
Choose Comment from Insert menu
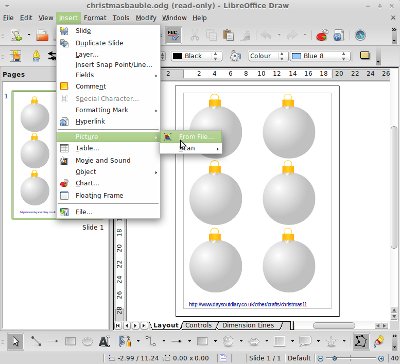point(108,86)
